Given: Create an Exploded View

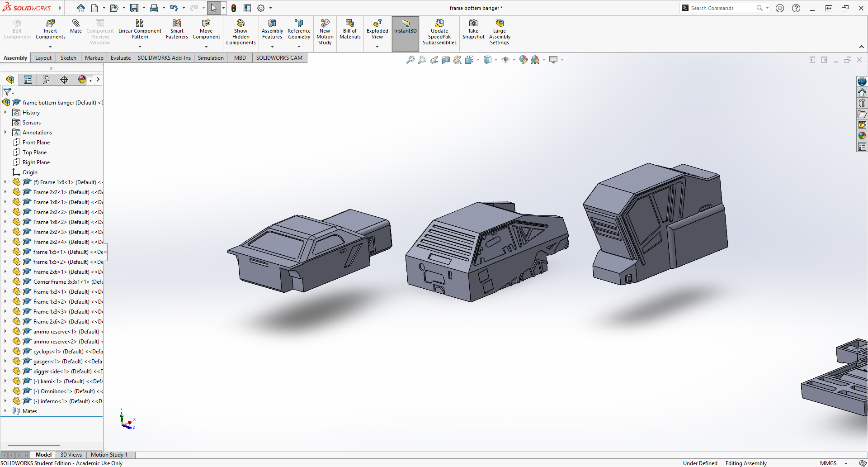Looking at the screenshot, I should tap(377, 24).
